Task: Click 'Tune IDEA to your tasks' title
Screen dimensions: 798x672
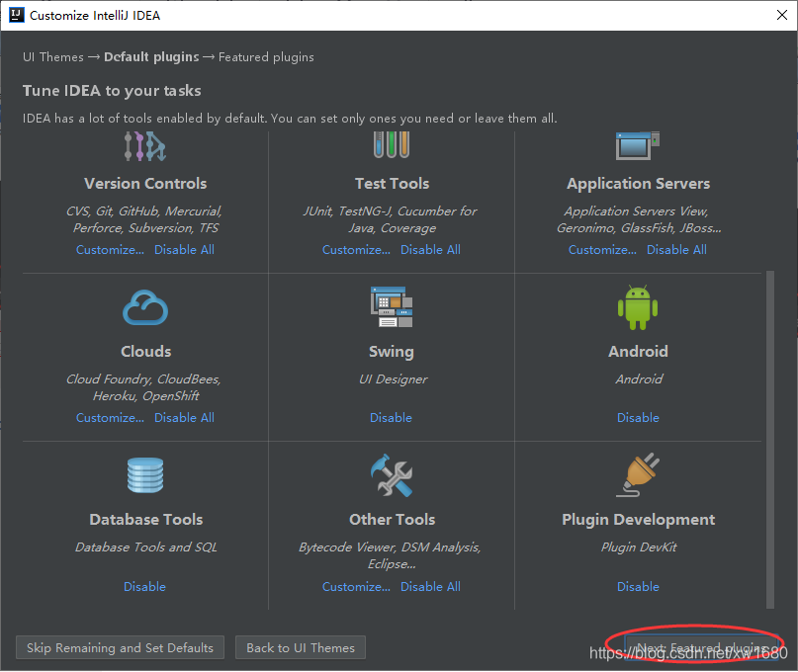Action: pos(112,91)
